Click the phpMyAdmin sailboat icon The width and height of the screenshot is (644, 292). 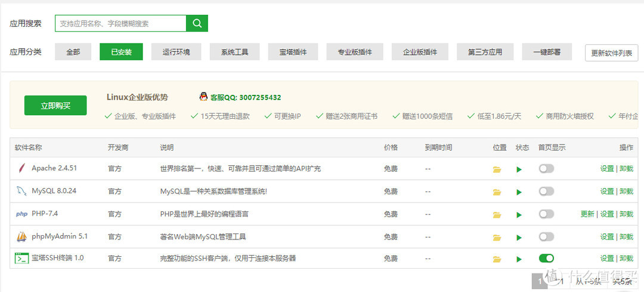point(21,236)
